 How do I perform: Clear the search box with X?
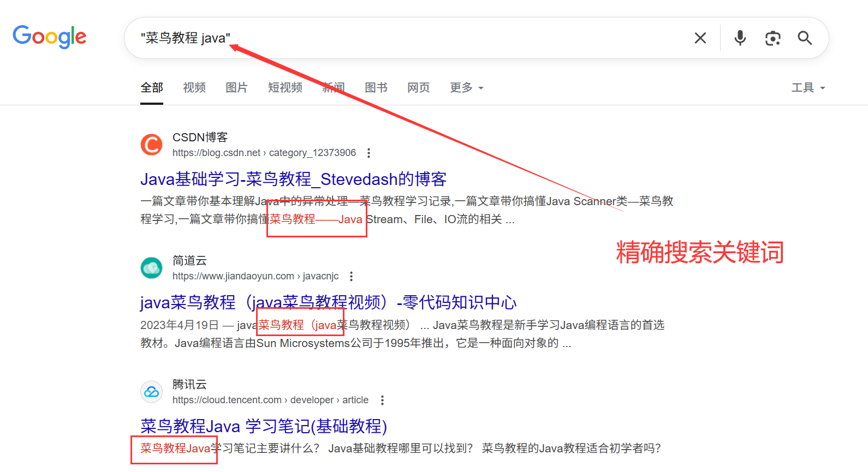click(700, 38)
